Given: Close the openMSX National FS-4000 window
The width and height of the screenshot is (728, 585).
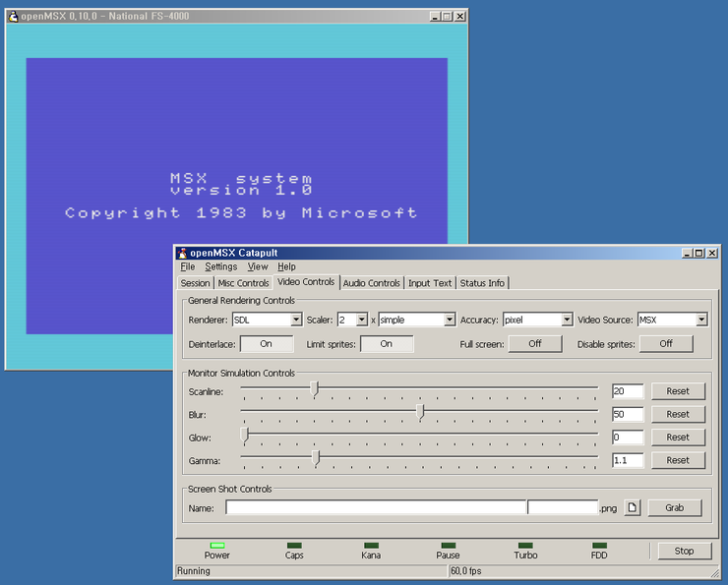Looking at the screenshot, I should click(460, 17).
